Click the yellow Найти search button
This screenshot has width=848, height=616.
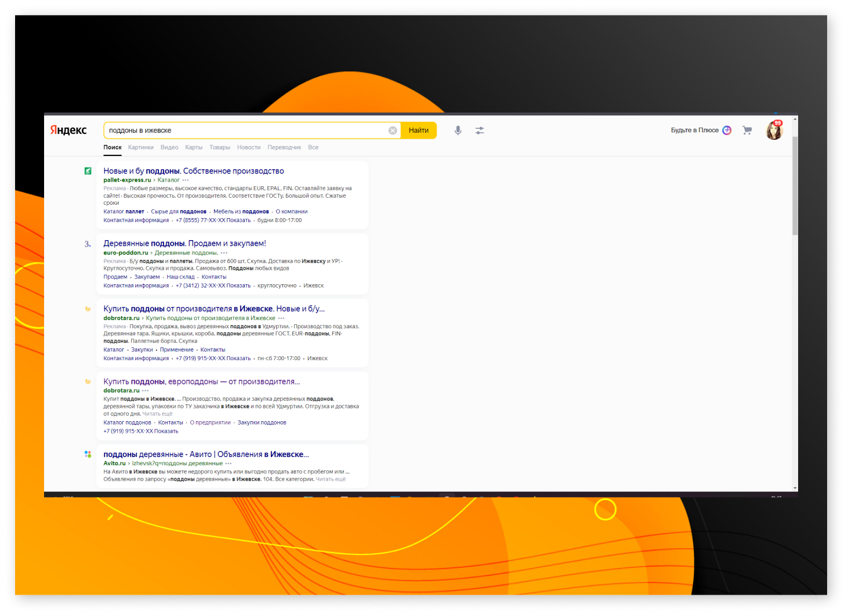coord(419,131)
